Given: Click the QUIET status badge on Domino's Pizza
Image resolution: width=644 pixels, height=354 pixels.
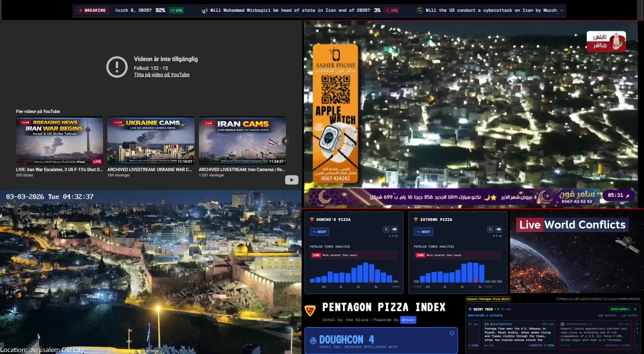Looking at the screenshot, I should point(320,232).
